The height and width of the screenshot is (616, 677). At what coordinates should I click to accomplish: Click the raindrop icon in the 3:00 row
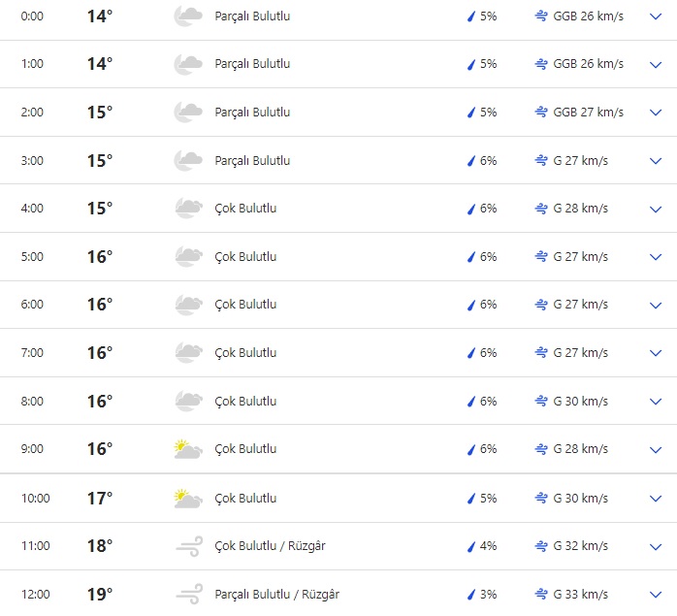click(x=471, y=161)
